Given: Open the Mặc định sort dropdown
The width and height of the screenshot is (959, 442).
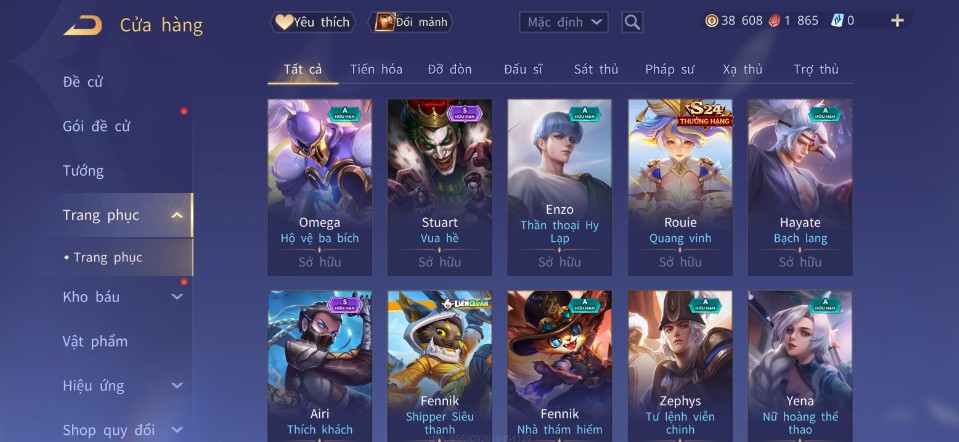Looking at the screenshot, I should pos(564,23).
